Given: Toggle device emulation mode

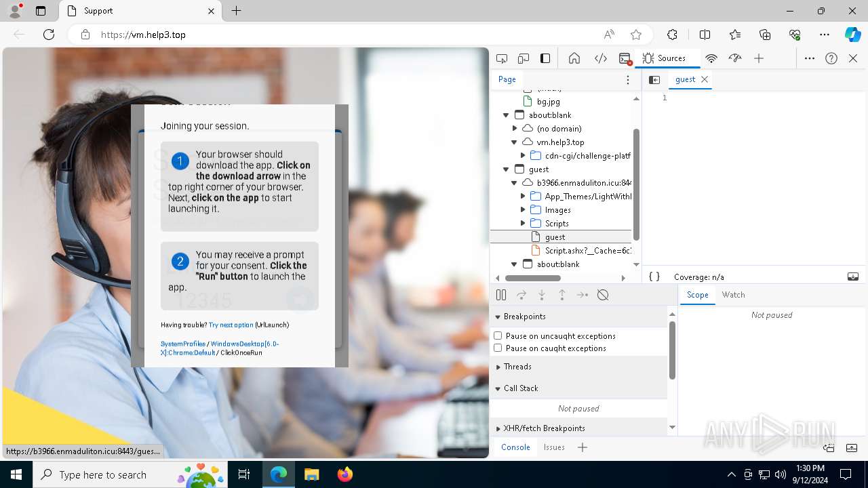Looking at the screenshot, I should [524, 58].
